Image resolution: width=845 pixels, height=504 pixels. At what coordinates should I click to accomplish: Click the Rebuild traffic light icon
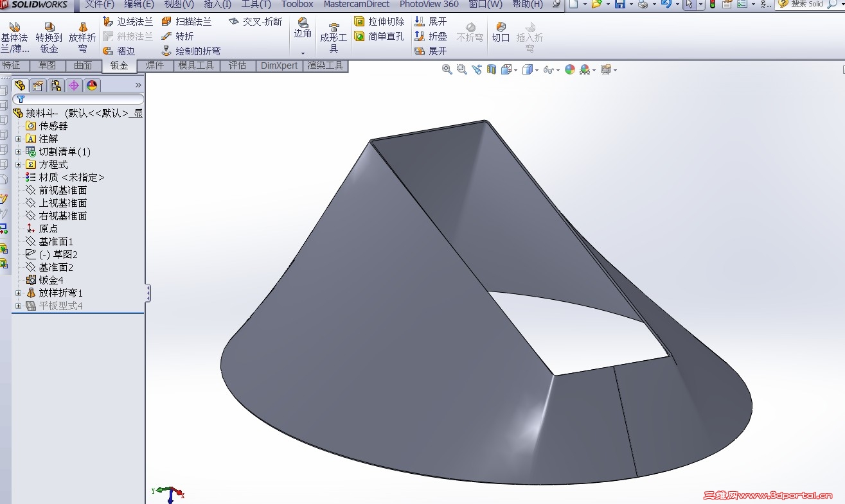click(713, 4)
